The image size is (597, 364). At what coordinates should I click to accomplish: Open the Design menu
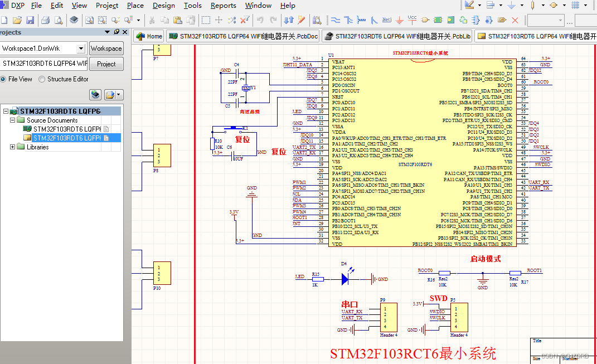coord(163,6)
